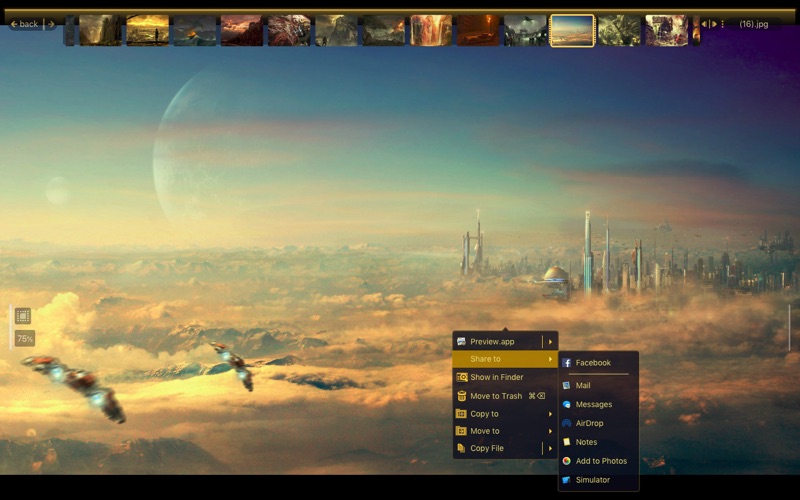Click the (16).jpg filename label
This screenshot has width=800, height=500.
click(x=754, y=24)
